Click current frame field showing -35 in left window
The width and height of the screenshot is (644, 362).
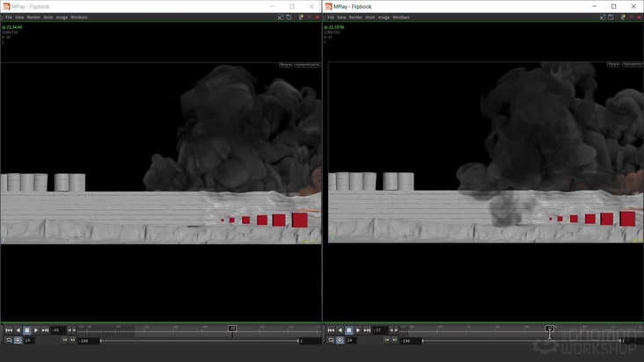[x=59, y=330]
